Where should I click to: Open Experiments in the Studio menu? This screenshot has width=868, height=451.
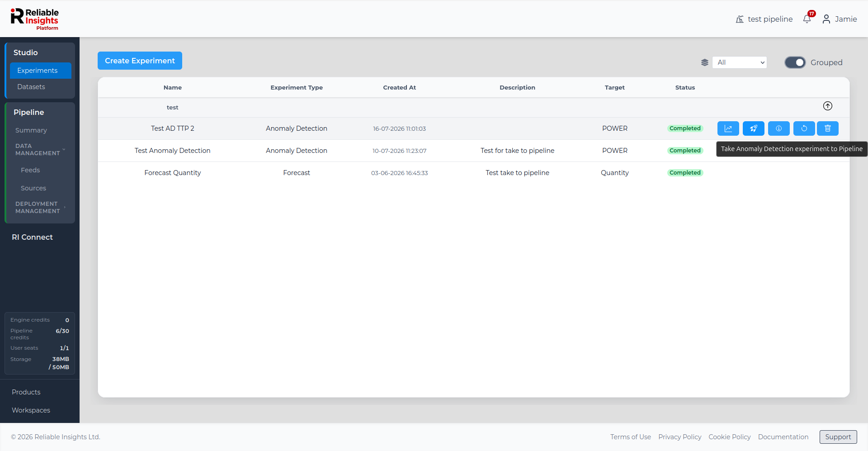[40, 71]
